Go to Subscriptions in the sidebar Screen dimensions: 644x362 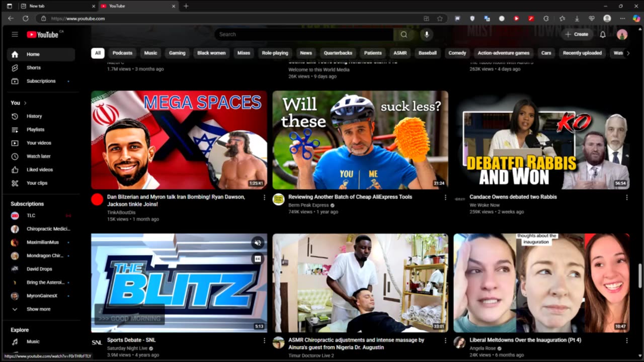[x=41, y=81]
